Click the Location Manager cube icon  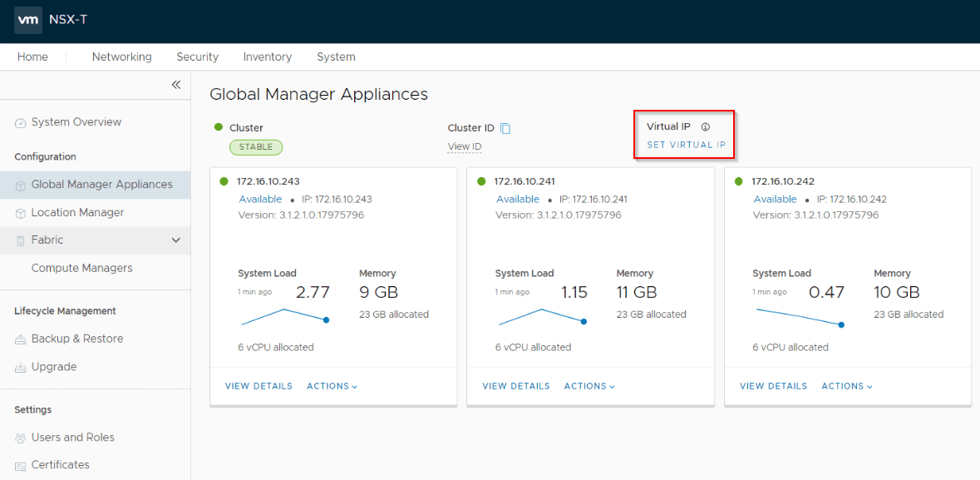(x=21, y=214)
